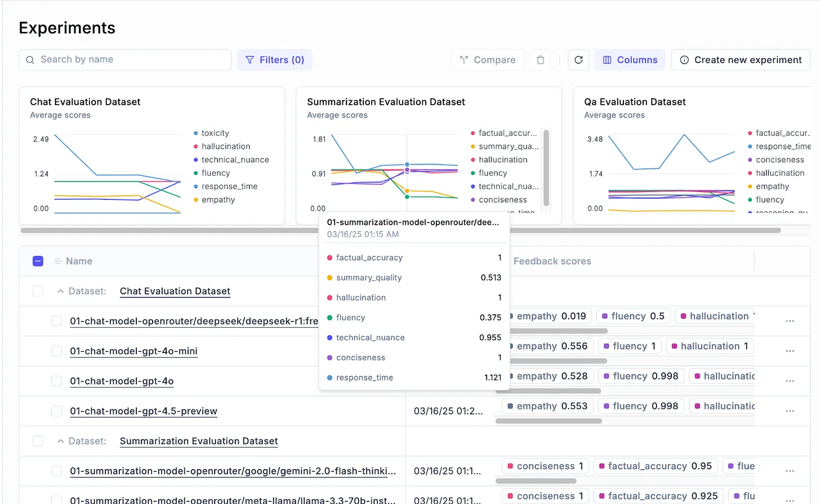Click the trash delete icon
Image resolution: width=820 pixels, height=504 pixels.
[540, 60]
